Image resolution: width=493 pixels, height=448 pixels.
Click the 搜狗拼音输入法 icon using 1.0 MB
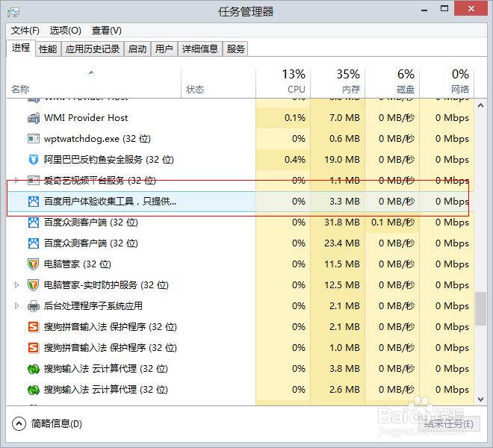click(x=34, y=348)
